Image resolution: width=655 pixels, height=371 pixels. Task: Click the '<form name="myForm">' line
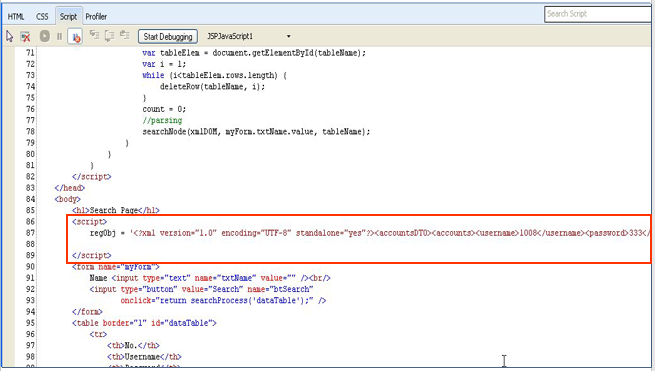click(116, 267)
